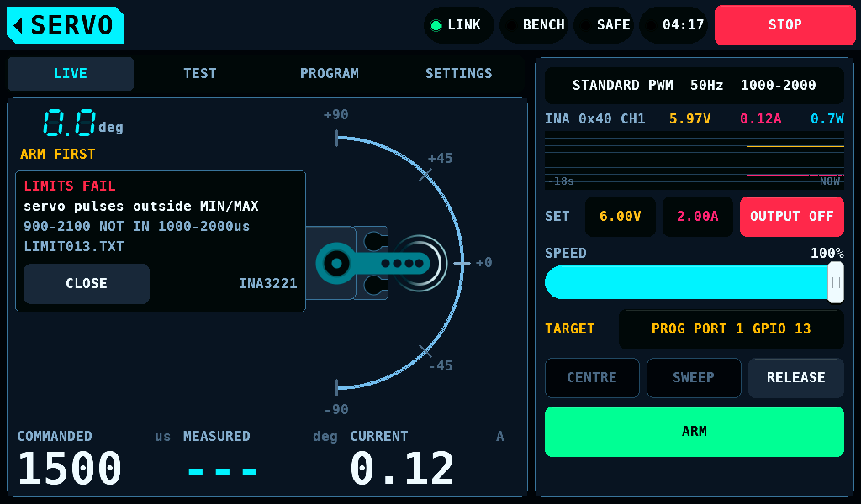The width and height of the screenshot is (861, 504).
Task: Click the RELEASE button
Action: [795, 378]
